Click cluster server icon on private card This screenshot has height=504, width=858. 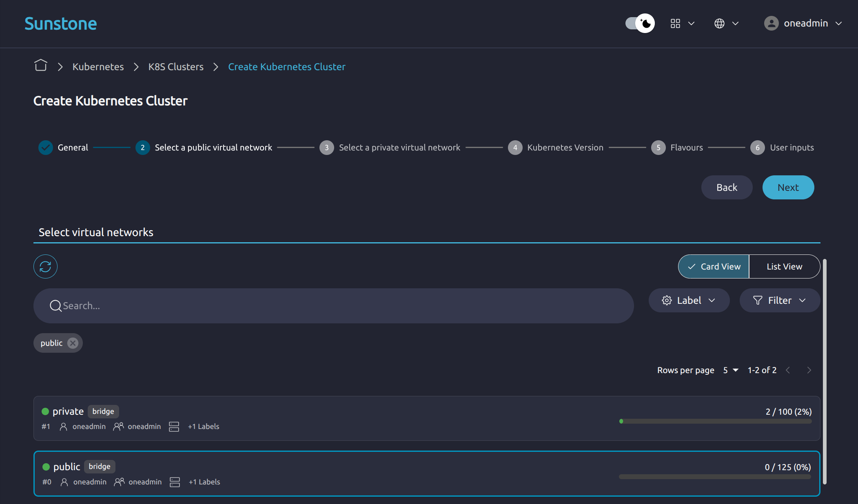[174, 427]
